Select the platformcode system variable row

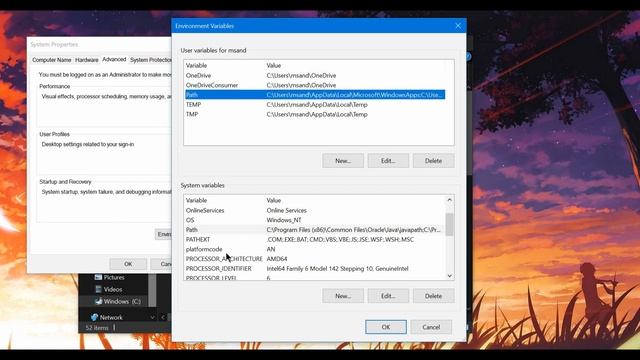pos(315,249)
